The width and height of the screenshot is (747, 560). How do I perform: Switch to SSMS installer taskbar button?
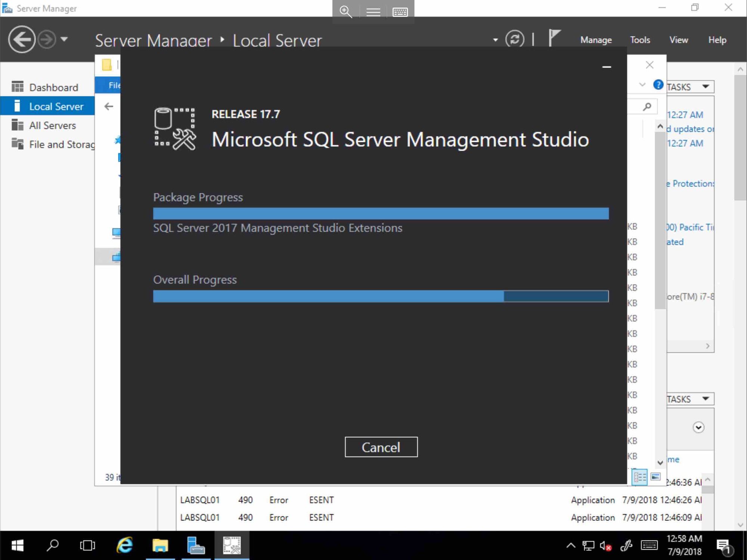click(x=232, y=546)
